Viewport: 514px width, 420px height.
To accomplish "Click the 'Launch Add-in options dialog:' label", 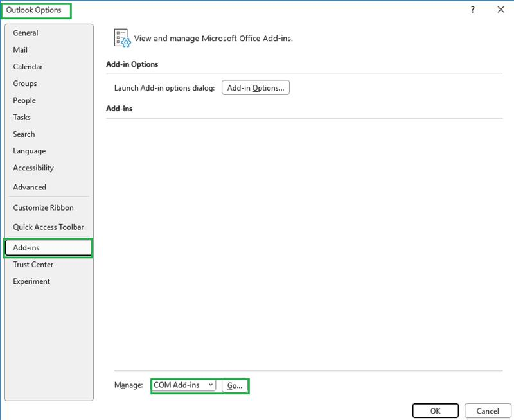I will point(164,88).
